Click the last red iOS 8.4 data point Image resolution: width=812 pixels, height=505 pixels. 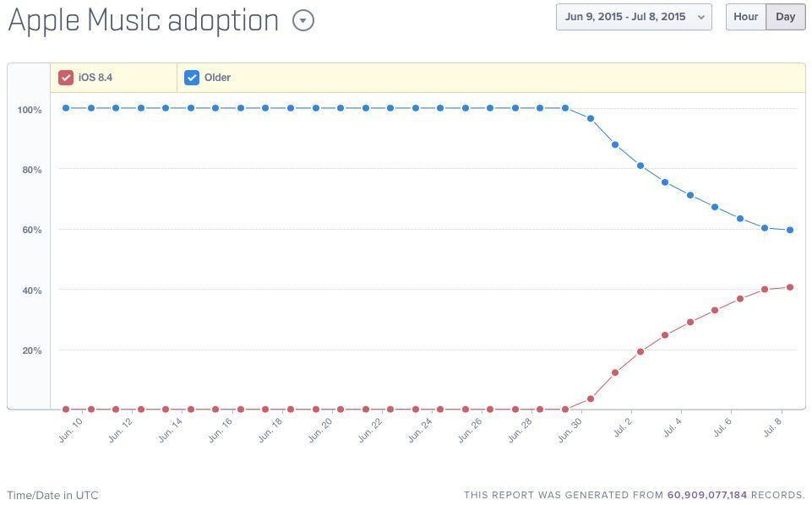790,287
